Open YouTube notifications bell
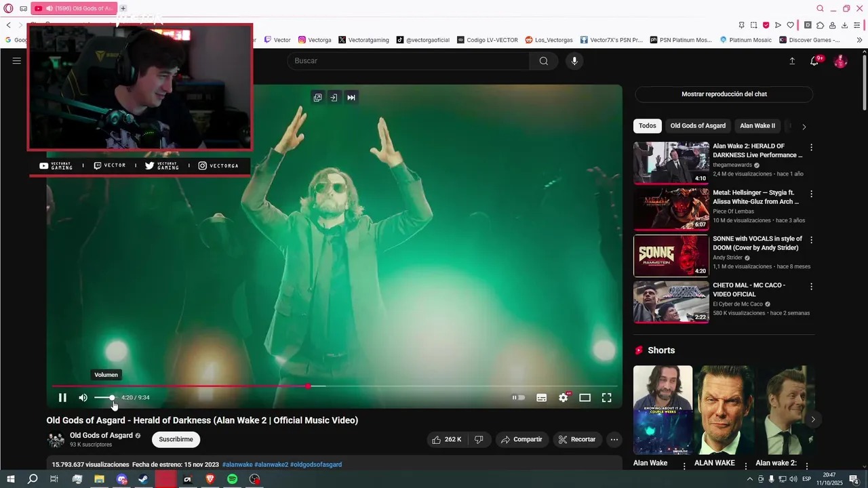 [814, 61]
